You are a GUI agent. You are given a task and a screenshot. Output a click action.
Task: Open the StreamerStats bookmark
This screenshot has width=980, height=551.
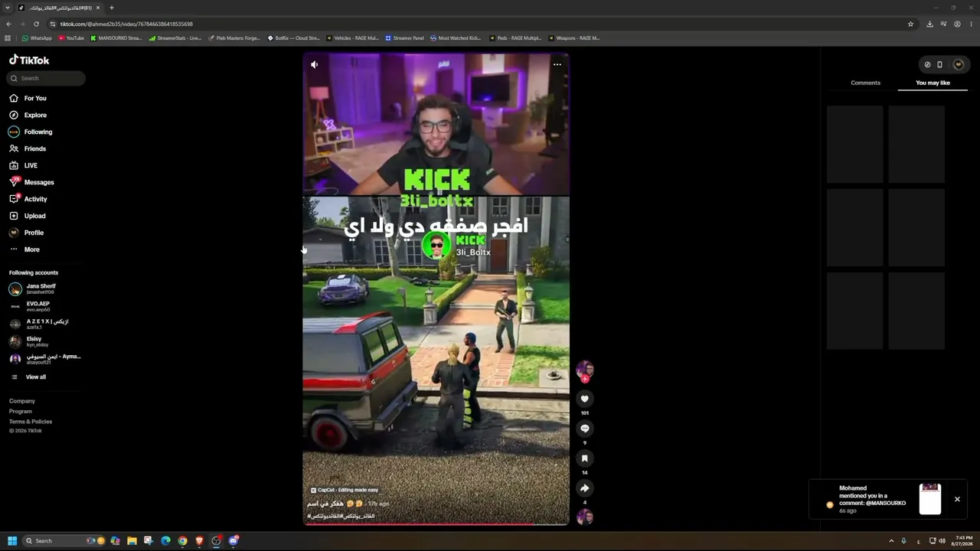point(175,37)
